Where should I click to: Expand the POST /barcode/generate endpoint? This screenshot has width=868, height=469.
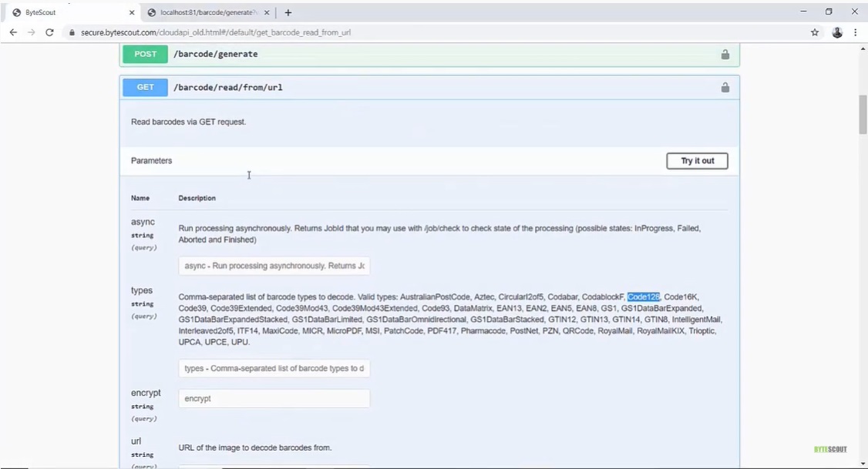point(429,54)
